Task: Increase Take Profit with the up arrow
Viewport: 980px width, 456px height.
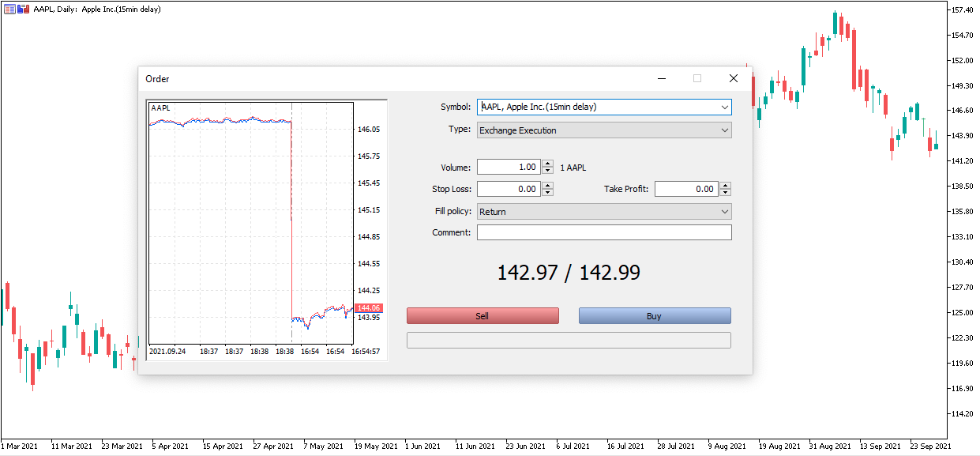Action: tap(726, 186)
